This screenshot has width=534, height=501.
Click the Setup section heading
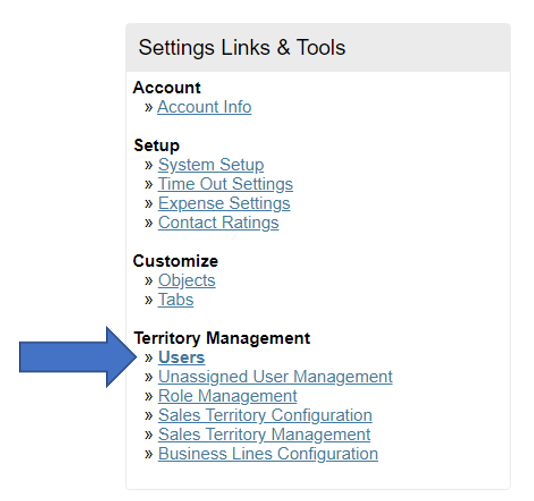[157, 146]
